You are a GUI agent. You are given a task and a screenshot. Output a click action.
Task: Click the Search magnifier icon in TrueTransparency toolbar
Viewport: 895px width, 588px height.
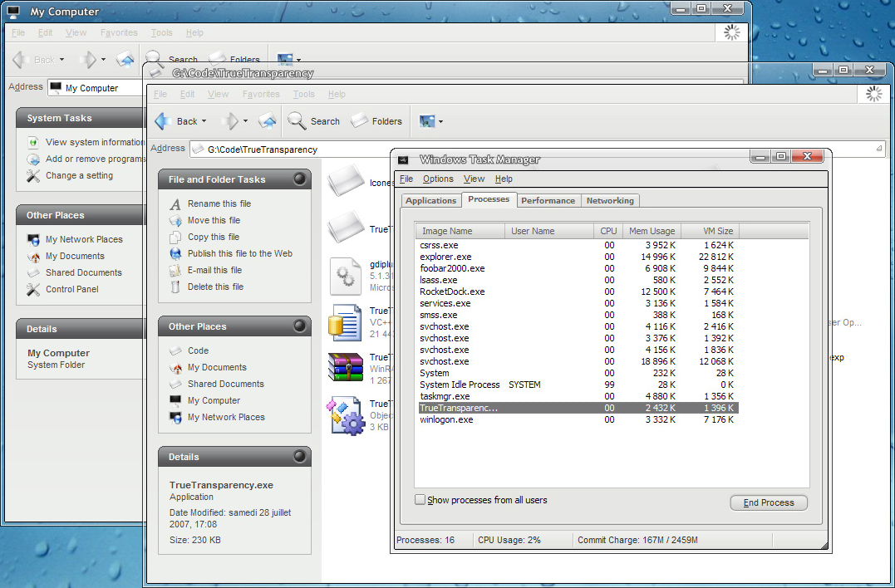pyautogui.click(x=297, y=121)
